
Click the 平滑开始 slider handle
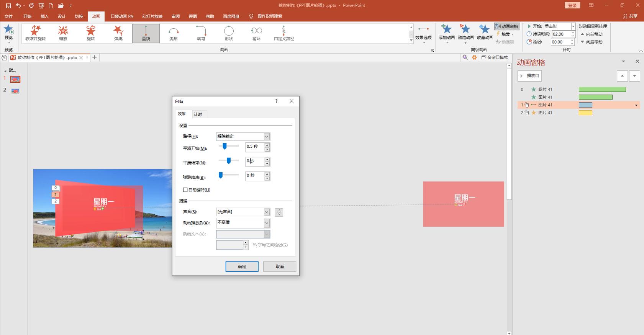[x=225, y=146]
